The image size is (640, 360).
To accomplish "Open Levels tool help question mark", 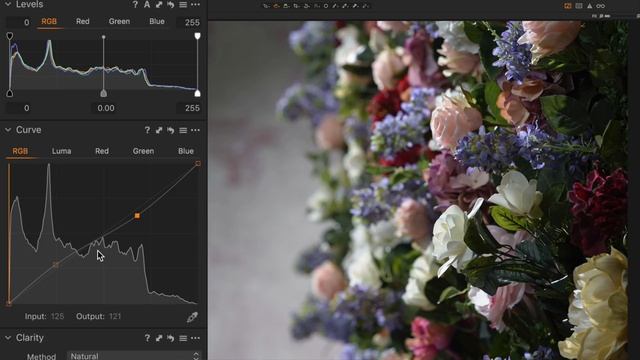I will point(135,4).
